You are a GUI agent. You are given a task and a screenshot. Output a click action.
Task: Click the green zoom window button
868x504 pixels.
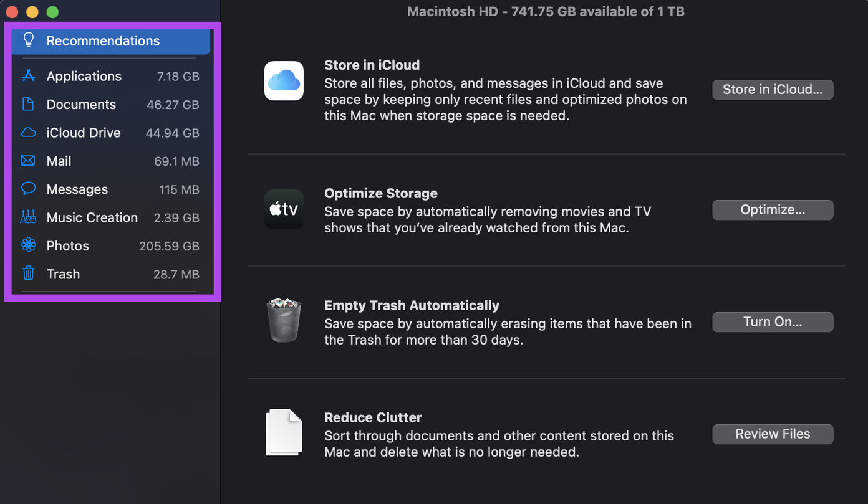point(52,12)
